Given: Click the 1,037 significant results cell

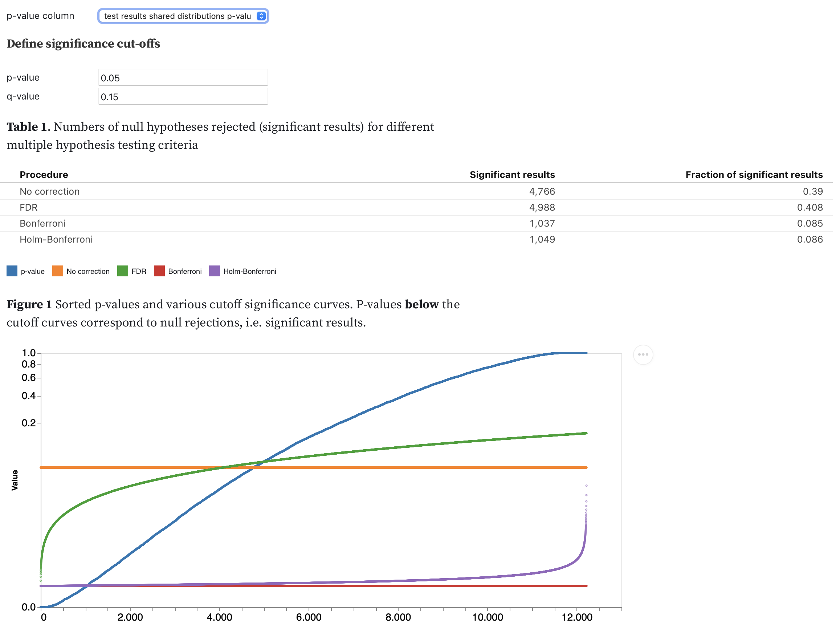Looking at the screenshot, I should tap(542, 224).
